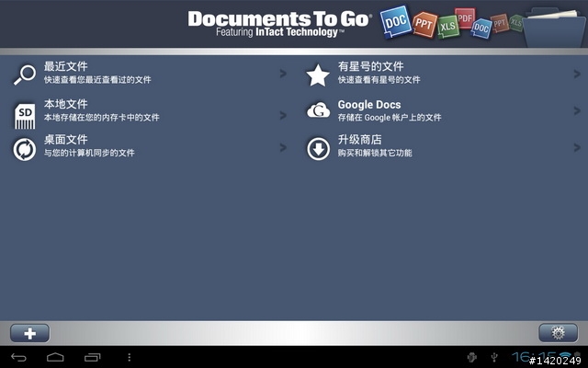Image resolution: width=588 pixels, height=368 pixels.
Task: Tap the Google Docs cloud icon
Action: click(x=319, y=110)
